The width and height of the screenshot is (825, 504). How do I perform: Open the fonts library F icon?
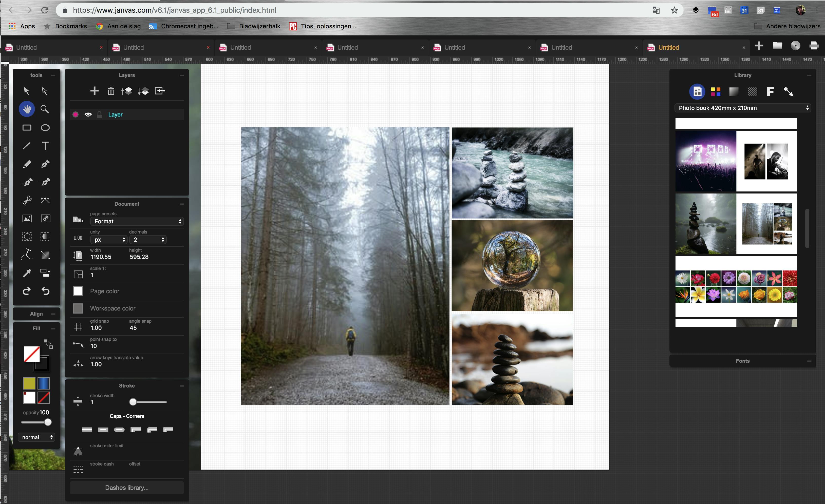(x=770, y=91)
